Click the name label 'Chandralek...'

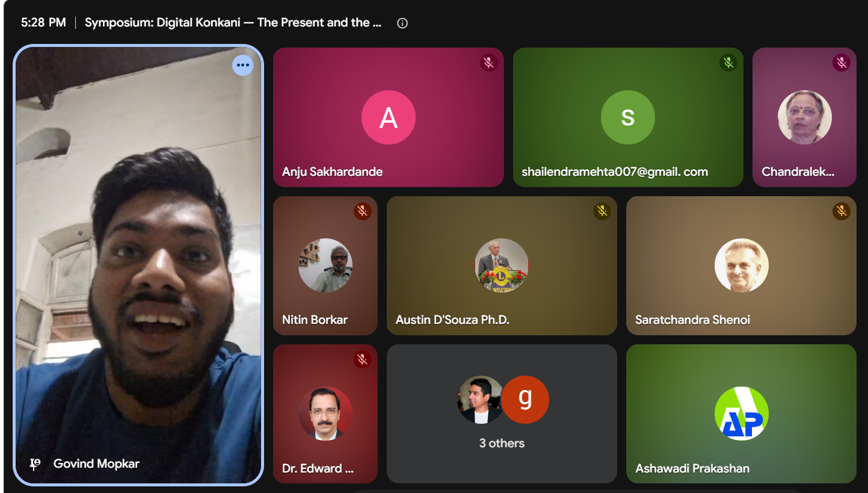[x=798, y=172]
